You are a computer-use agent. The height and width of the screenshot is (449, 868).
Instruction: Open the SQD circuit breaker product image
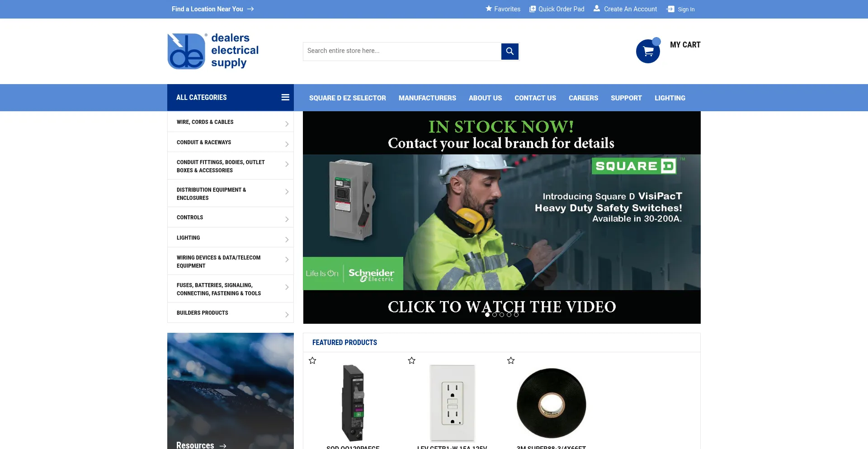pos(353,402)
